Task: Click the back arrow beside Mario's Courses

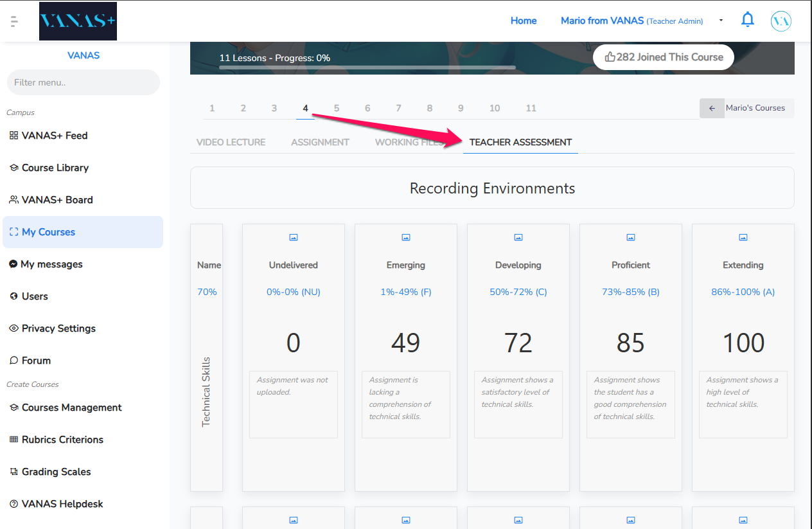Action: pos(712,108)
